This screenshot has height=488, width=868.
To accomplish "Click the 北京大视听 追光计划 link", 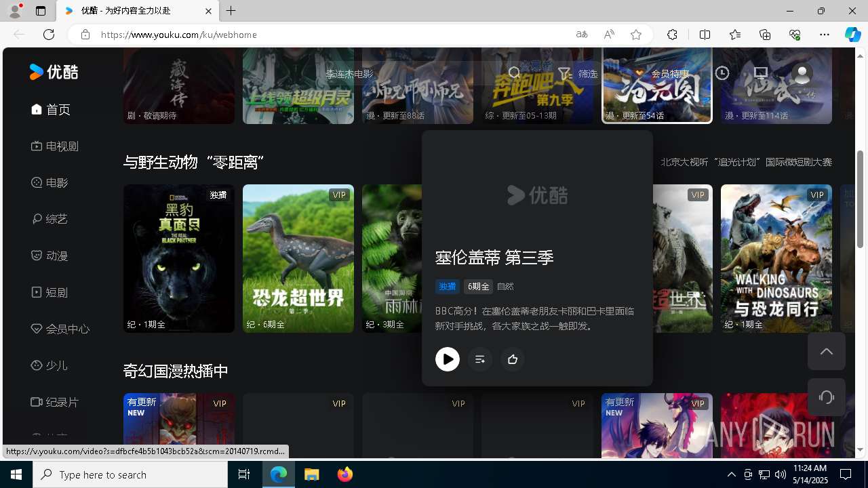I will point(747,162).
